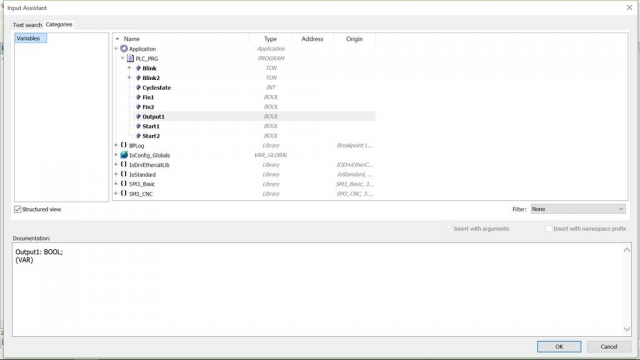Select the Blink variable icon
This screenshot has width=640, height=360.
pos(138,68)
